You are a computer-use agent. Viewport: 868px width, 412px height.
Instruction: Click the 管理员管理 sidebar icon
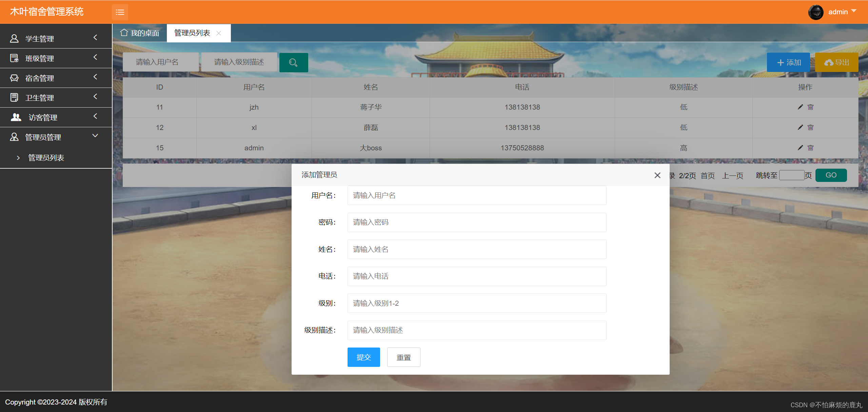(x=14, y=137)
